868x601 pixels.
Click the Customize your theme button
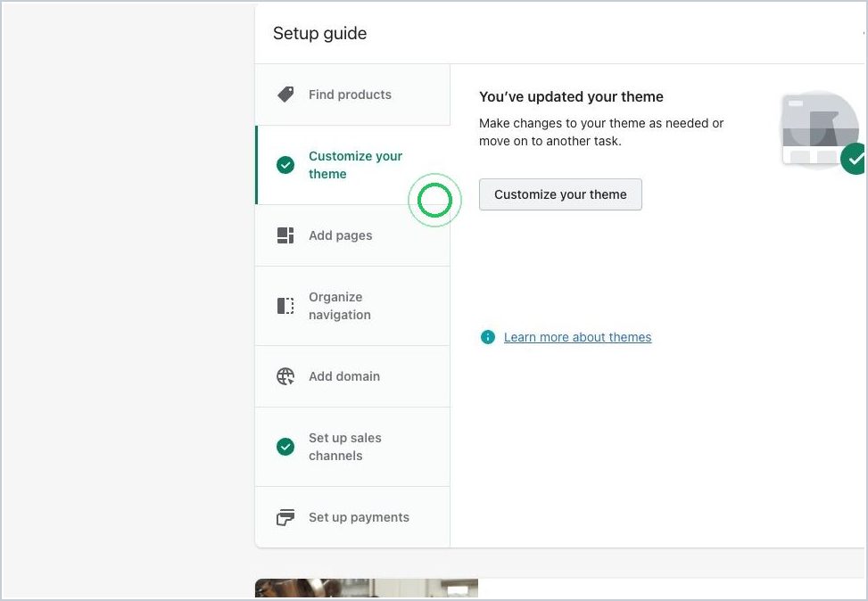pyautogui.click(x=560, y=194)
